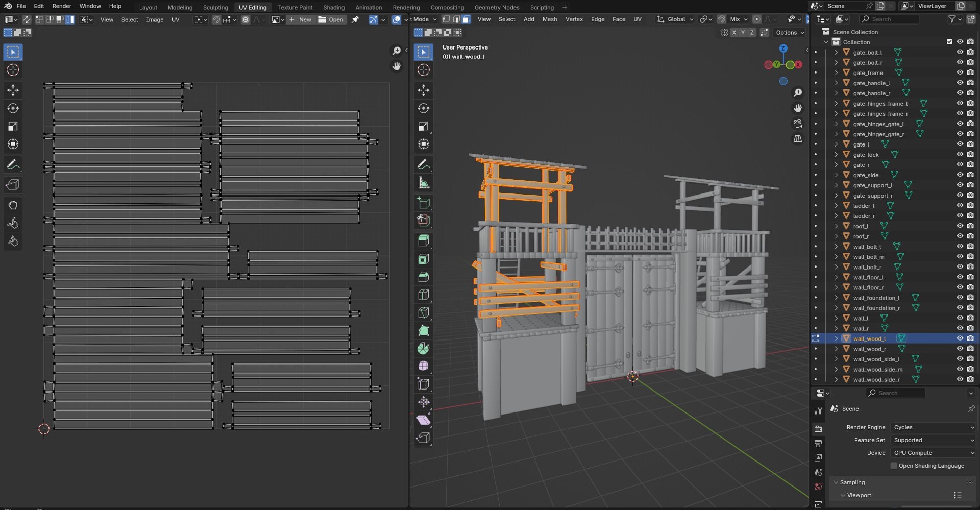Click the outliner search field
This screenshot has height=510, width=980.
(x=890, y=19)
